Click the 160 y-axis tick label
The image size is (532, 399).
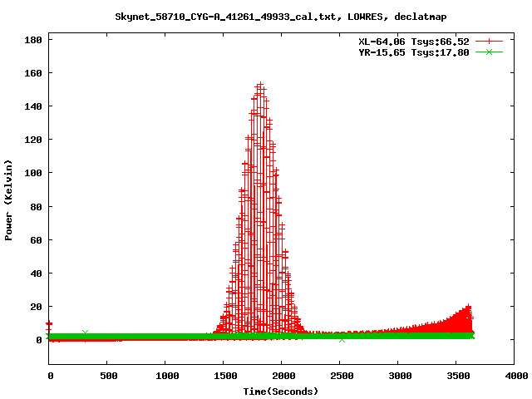(x=33, y=73)
